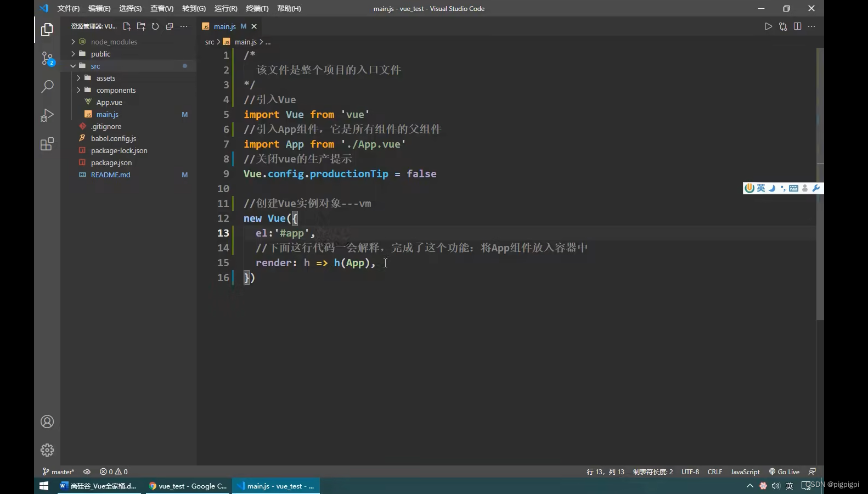
Task: Toggle IME punctuation mode icon
Action: pyautogui.click(x=783, y=188)
